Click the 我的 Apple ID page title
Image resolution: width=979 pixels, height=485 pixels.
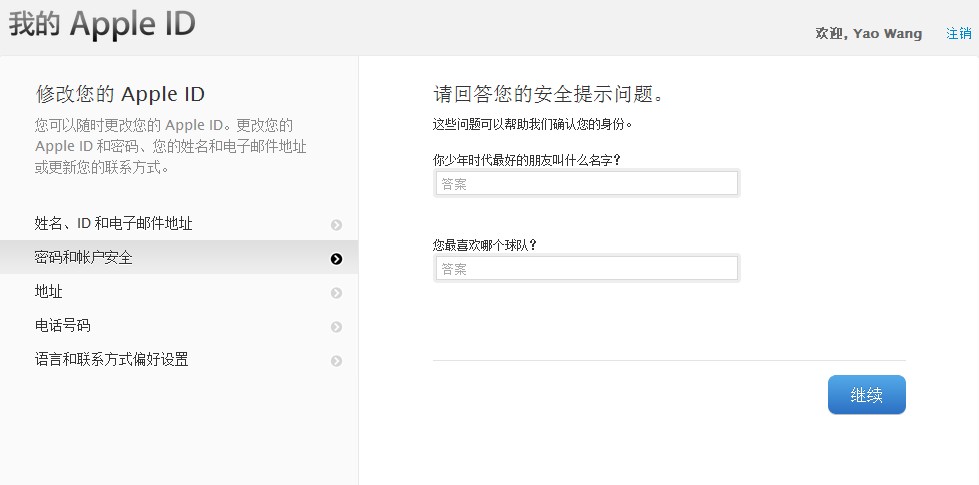[102, 25]
